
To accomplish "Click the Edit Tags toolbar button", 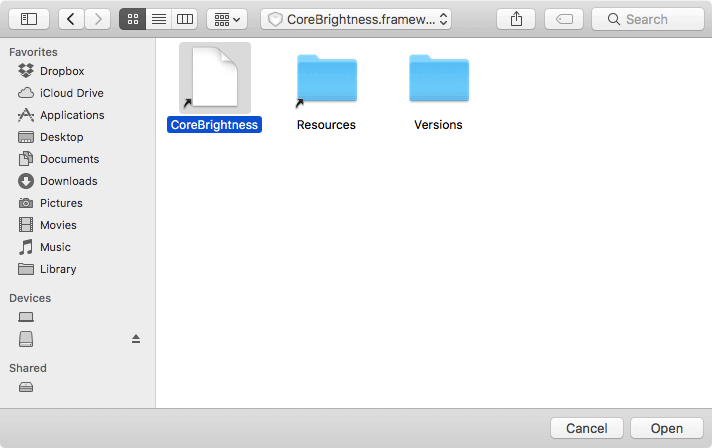I will 564,19.
